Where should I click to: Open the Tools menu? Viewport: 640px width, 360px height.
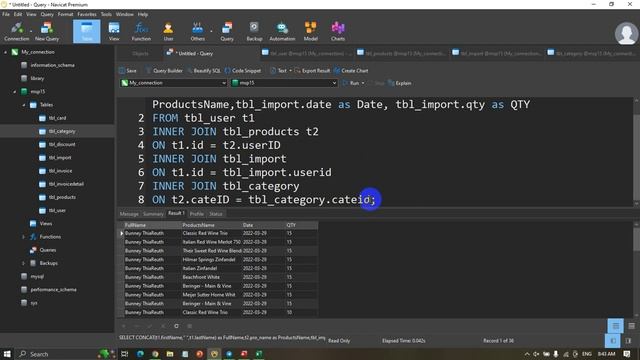pos(106,14)
